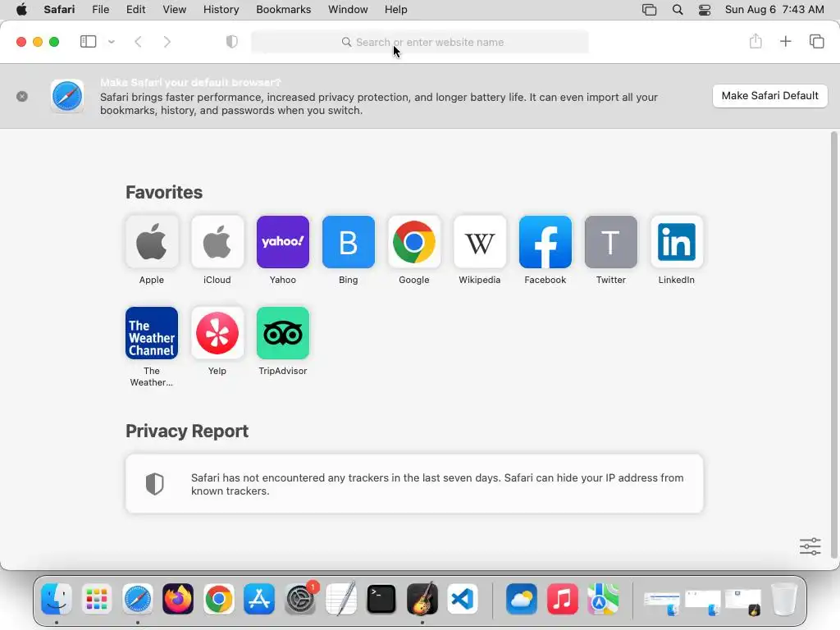
Task: Open TextEdit from the Dock
Action: pos(340,599)
